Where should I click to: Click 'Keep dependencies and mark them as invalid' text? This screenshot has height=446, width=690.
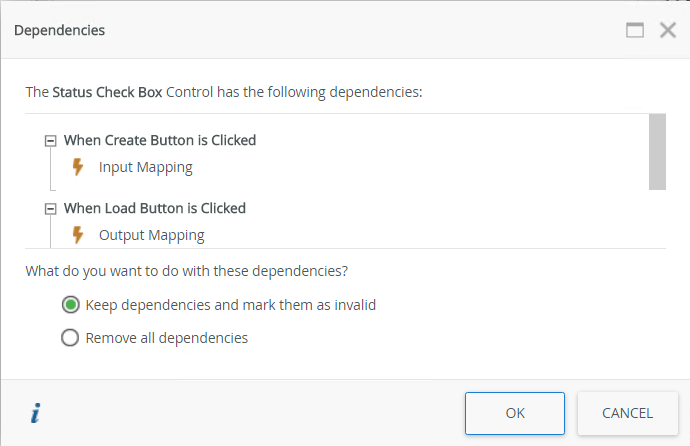[231, 305]
